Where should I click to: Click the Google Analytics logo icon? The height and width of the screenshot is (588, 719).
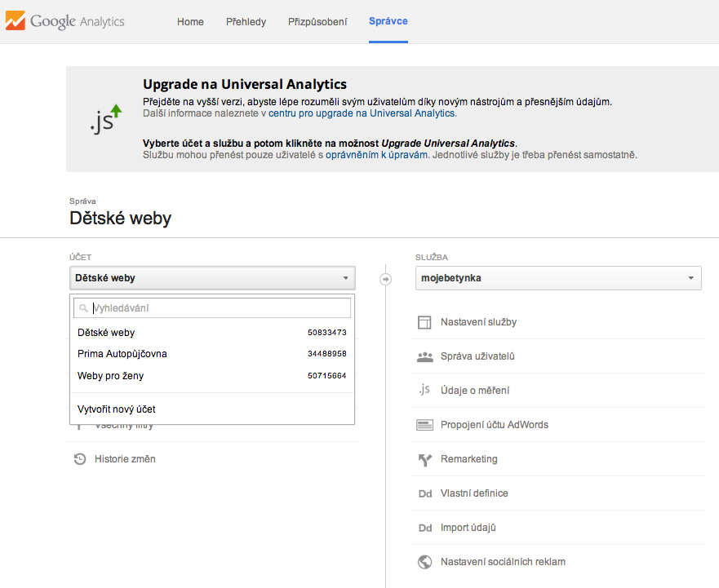(16, 21)
